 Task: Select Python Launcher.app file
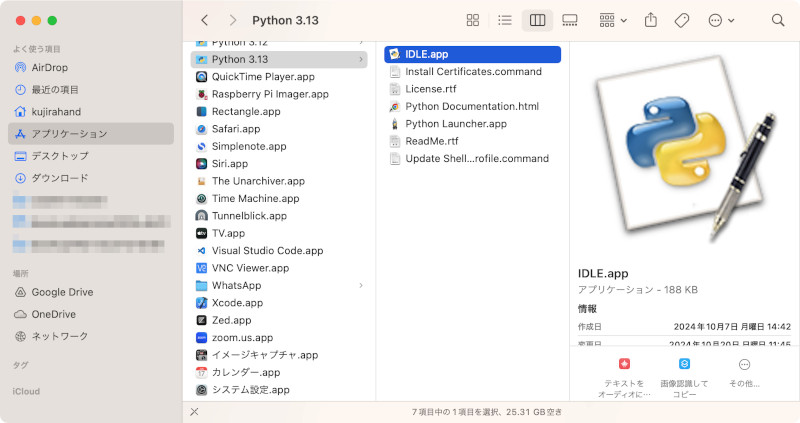(x=455, y=124)
